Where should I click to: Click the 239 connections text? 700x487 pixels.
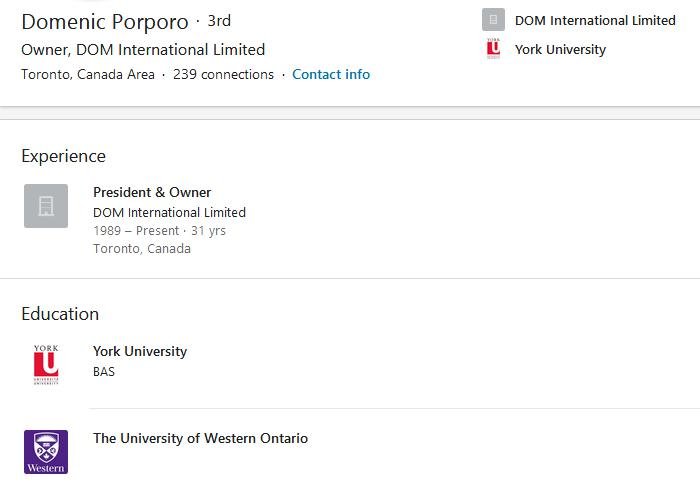[x=223, y=75]
